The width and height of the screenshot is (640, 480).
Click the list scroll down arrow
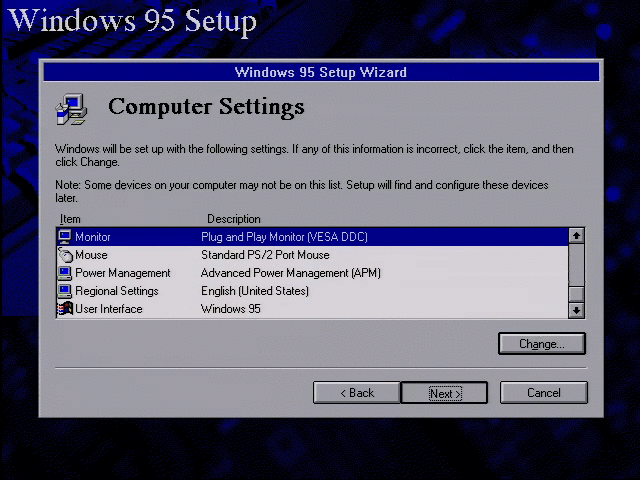click(x=576, y=310)
